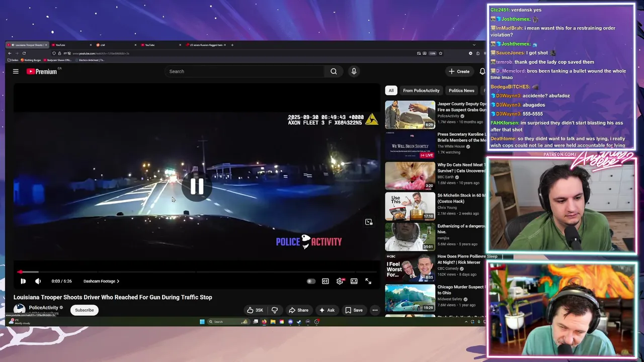Screen dimensions: 644x362
Task: Open the Nothing Burger bookmark
Action: pyautogui.click(x=31, y=60)
